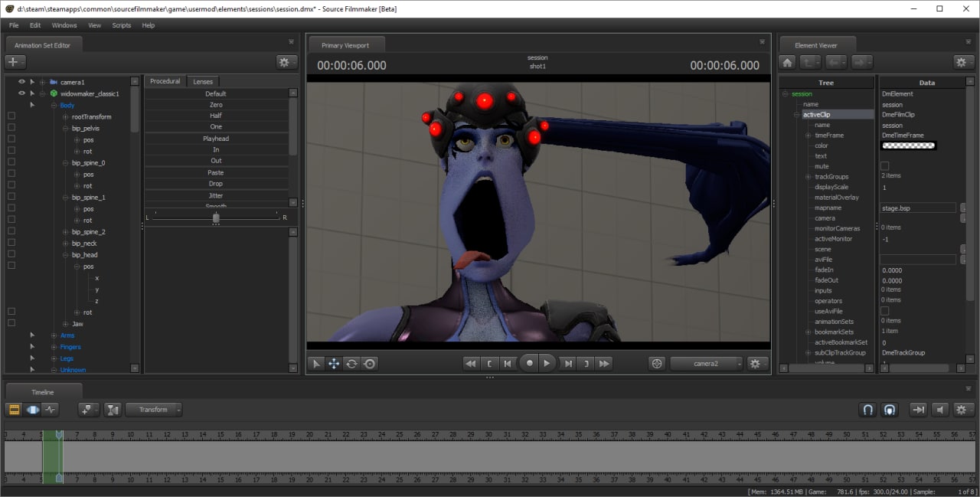The height and width of the screenshot is (497, 980).
Task: Tick the useAviFile checkbox in Element Viewer
Action: coord(885,311)
